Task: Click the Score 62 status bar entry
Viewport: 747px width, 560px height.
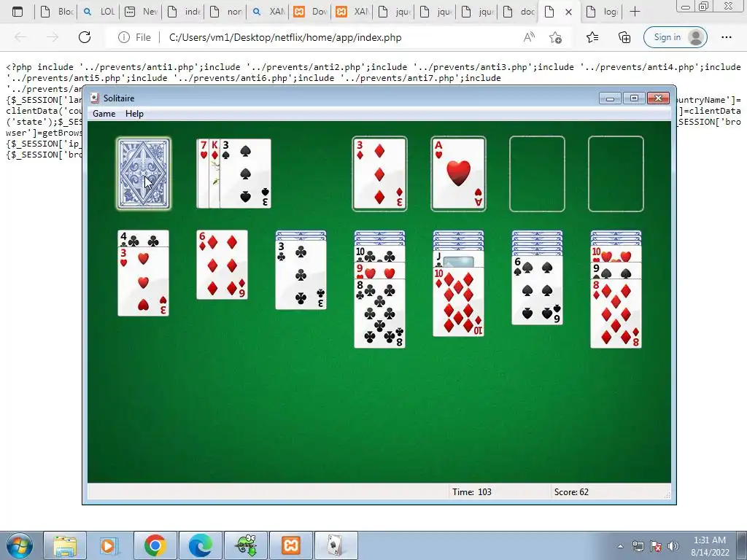Action: click(571, 492)
